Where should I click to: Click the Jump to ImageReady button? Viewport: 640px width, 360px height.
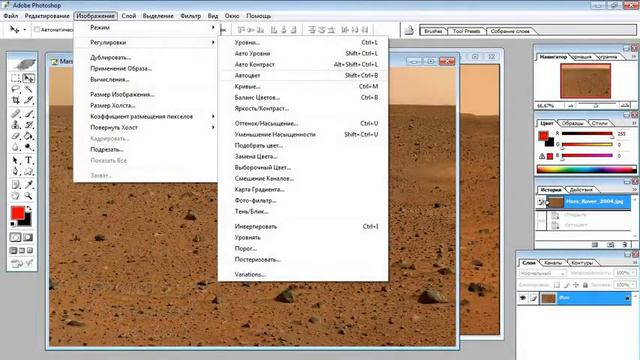pyautogui.click(x=22, y=264)
